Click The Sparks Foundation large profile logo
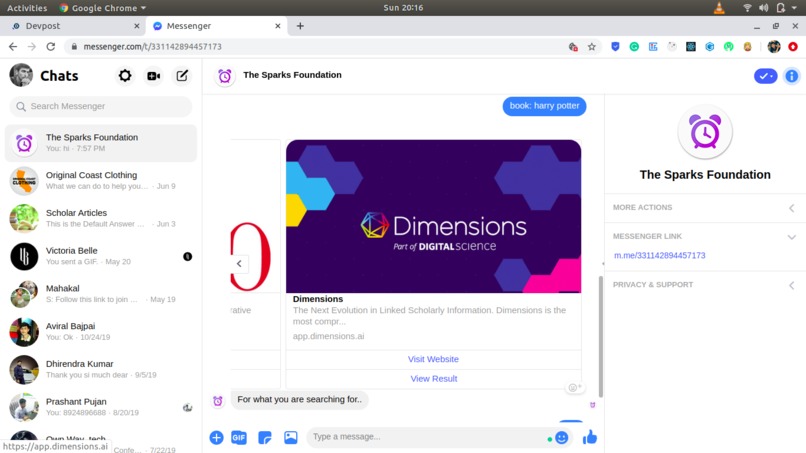 coord(705,132)
